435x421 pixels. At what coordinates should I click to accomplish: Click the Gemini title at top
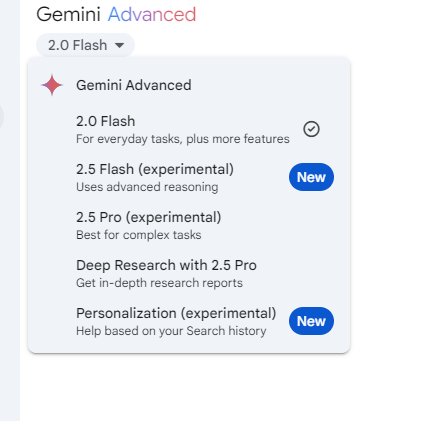(68, 15)
